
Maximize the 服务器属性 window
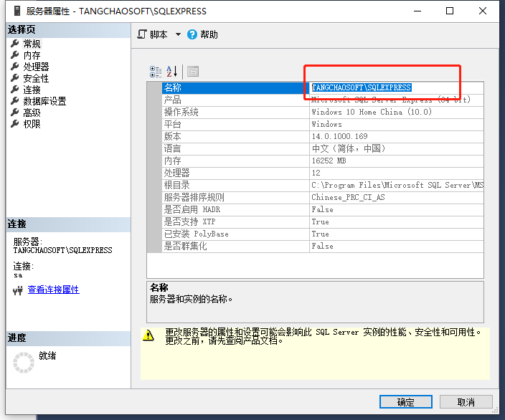[450, 11]
